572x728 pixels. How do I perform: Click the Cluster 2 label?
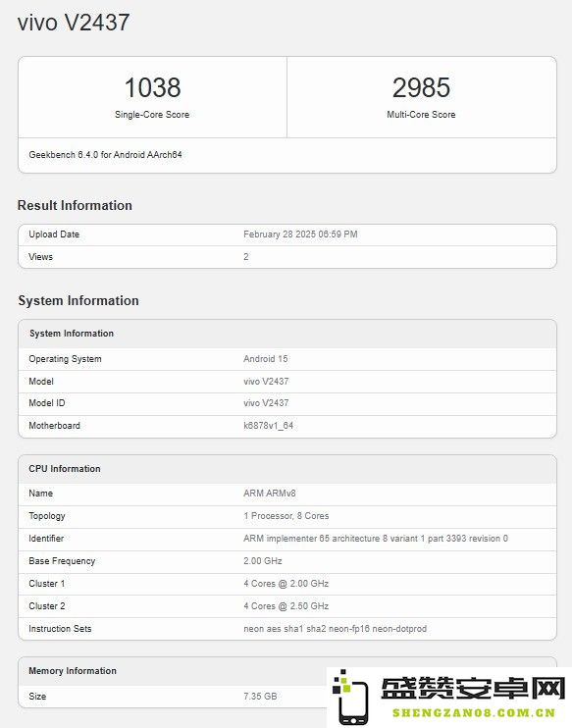[x=47, y=606]
